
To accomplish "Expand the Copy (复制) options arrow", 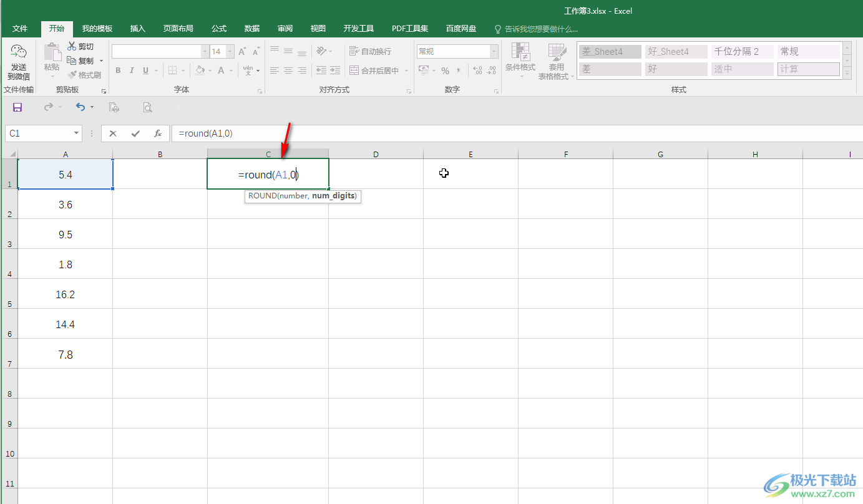I will point(102,61).
